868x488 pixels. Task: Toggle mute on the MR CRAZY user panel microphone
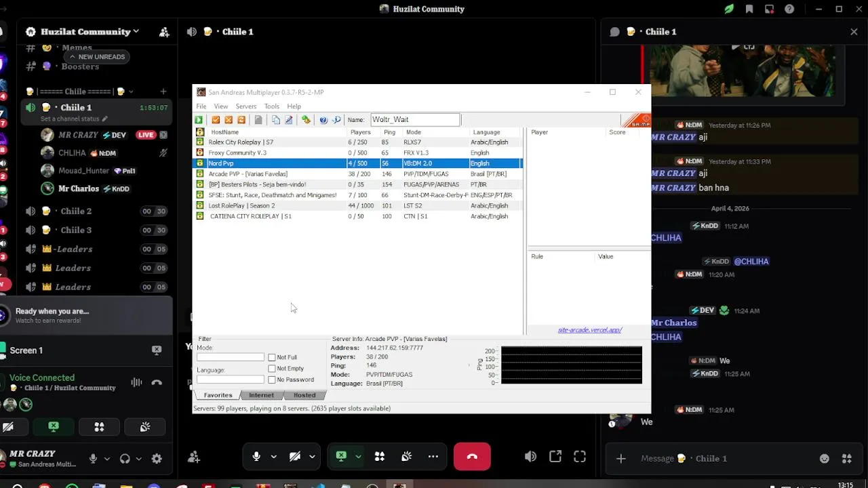click(93, 459)
